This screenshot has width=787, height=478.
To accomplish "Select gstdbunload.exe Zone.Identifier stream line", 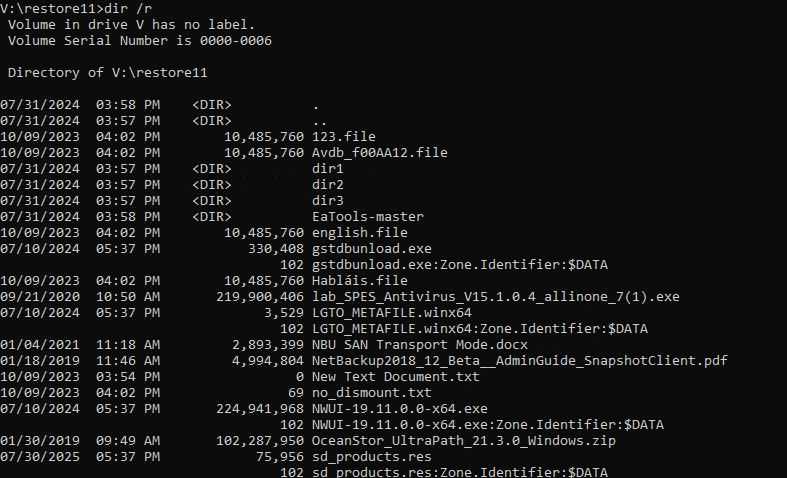I will (460, 265).
